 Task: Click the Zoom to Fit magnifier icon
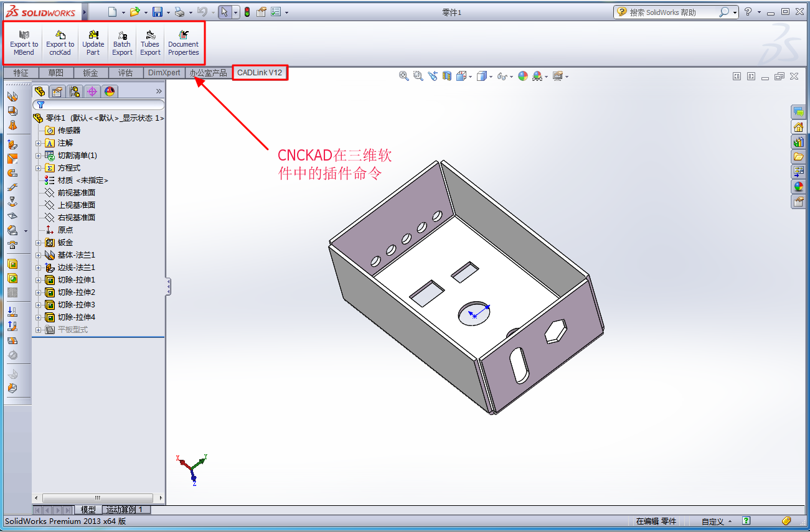click(x=404, y=76)
